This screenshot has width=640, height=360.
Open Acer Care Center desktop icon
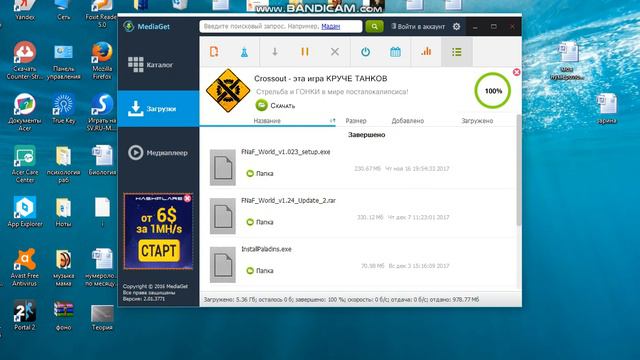pyautogui.click(x=24, y=164)
